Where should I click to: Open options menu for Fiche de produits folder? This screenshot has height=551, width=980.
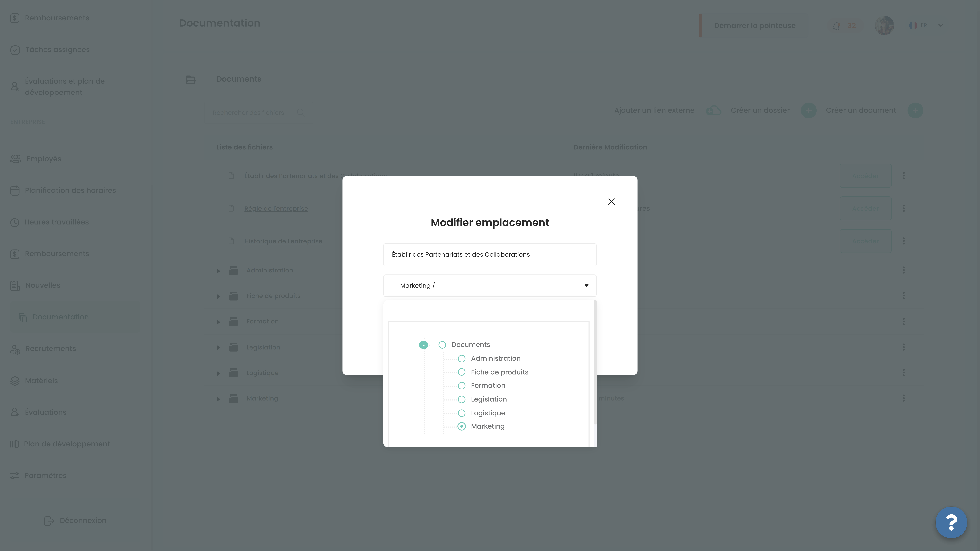tap(904, 296)
